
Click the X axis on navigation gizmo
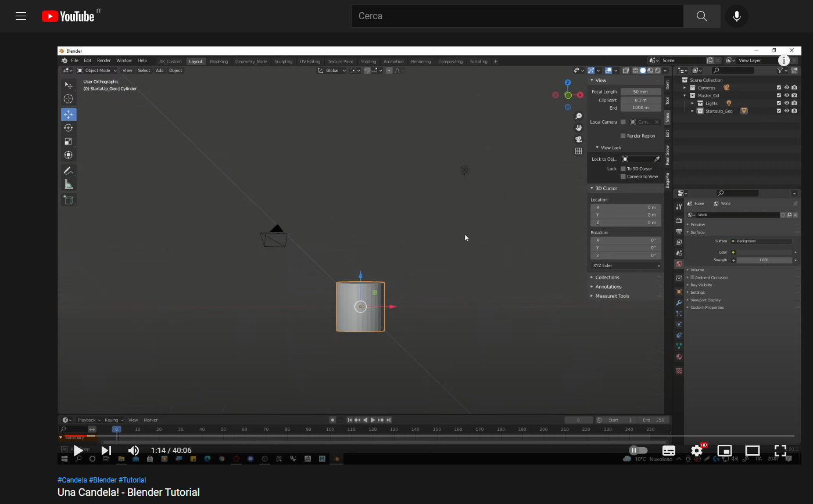click(x=580, y=95)
